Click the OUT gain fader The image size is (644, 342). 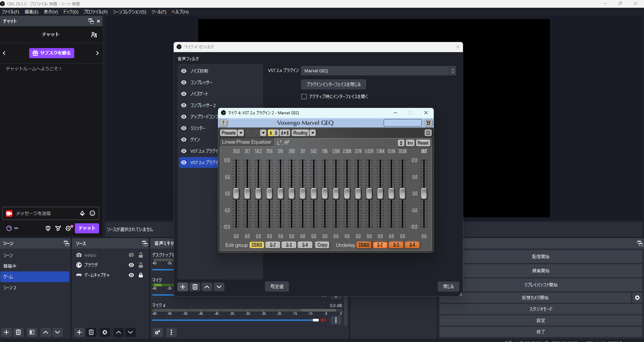424,193
